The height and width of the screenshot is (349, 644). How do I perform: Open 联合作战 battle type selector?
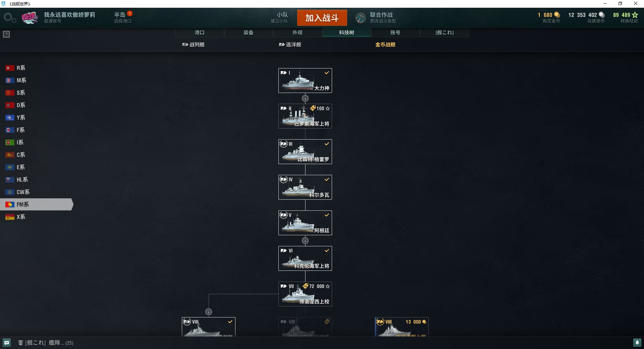pyautogui.click(x=383, y=17)
